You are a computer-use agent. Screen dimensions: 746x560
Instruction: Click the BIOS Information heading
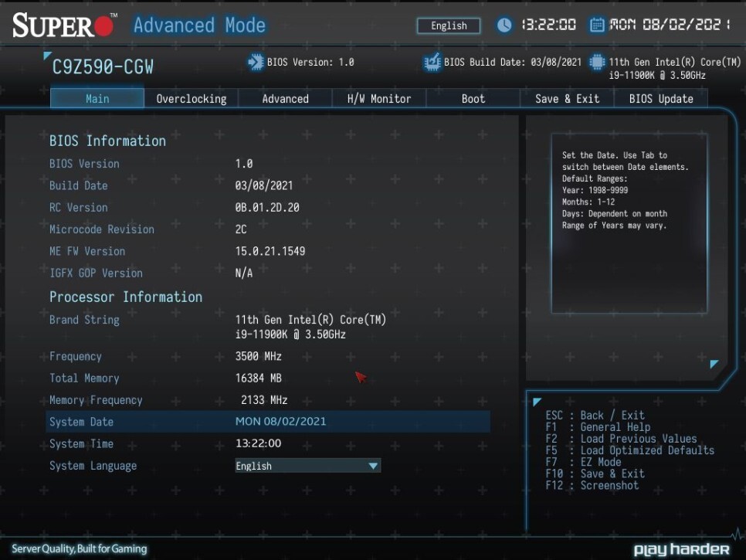coord(107,141)
